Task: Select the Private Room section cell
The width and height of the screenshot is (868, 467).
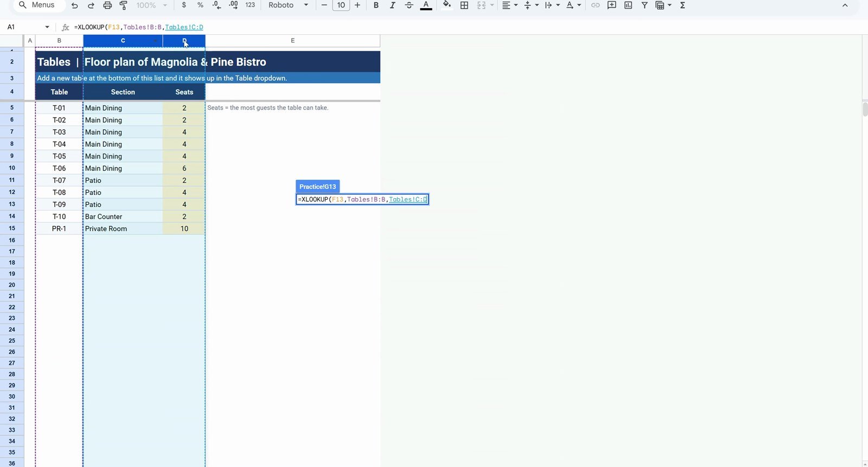Action: (x=123, y=229)
